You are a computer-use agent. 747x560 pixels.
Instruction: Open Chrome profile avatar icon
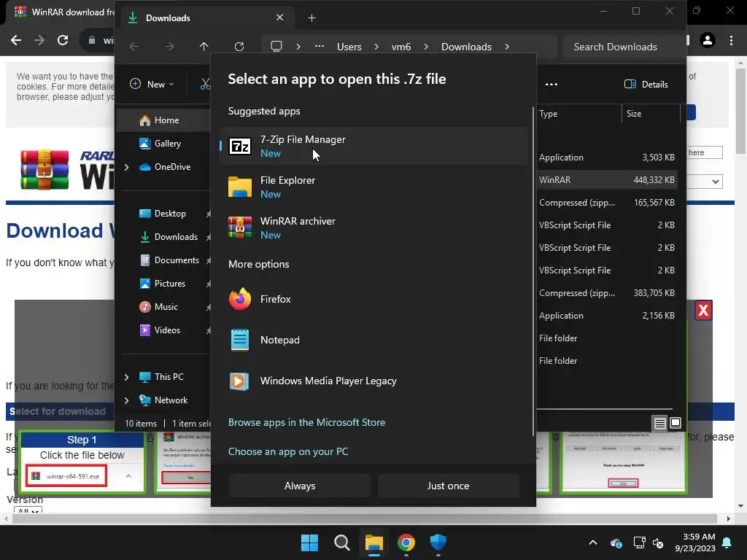[x=708, y=40]
